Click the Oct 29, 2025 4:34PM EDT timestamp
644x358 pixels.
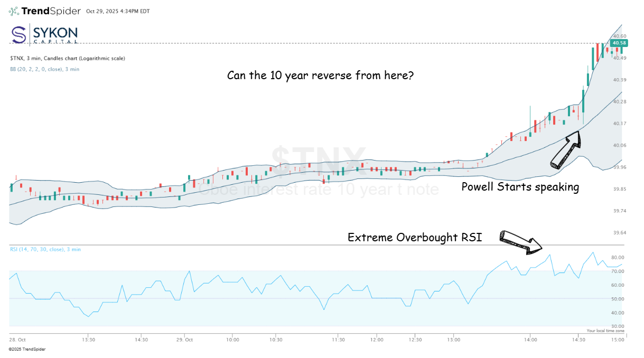tap(119, 11)
